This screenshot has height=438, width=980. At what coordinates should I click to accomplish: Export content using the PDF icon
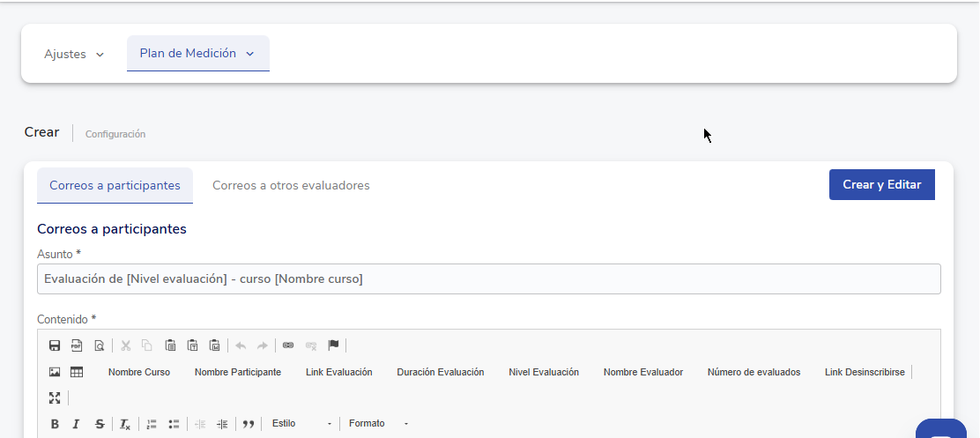[77, 345]
